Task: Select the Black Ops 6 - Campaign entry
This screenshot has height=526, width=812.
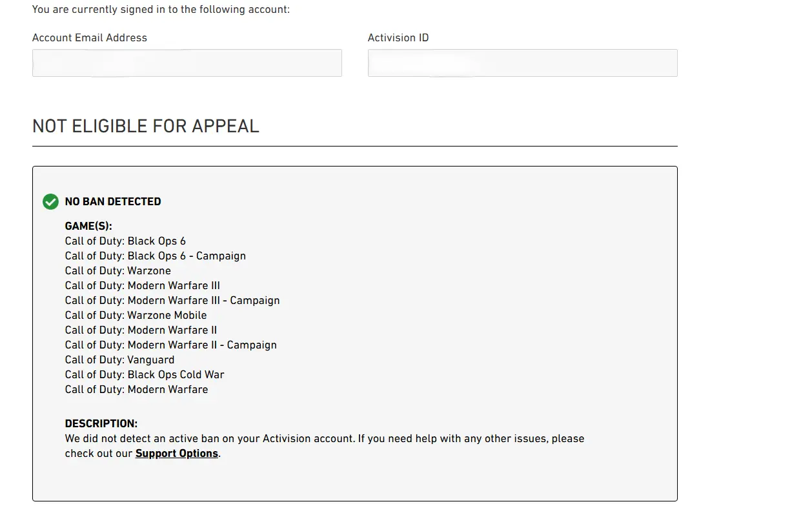Action: tap(155, 256)
